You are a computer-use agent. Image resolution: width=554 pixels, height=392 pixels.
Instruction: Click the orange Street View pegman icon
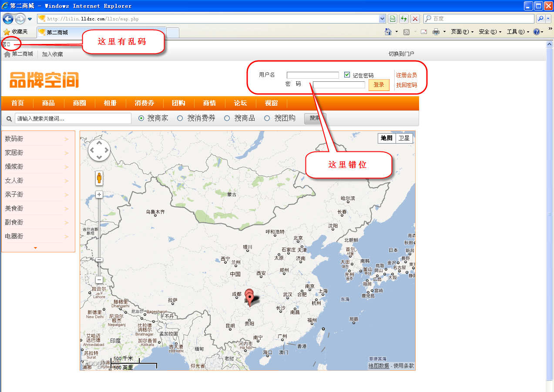[99, 178]
